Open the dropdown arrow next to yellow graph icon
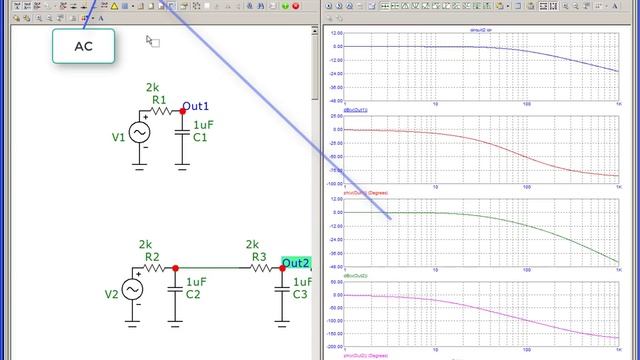Screen dimensions: 640x360 pos(508,6)
